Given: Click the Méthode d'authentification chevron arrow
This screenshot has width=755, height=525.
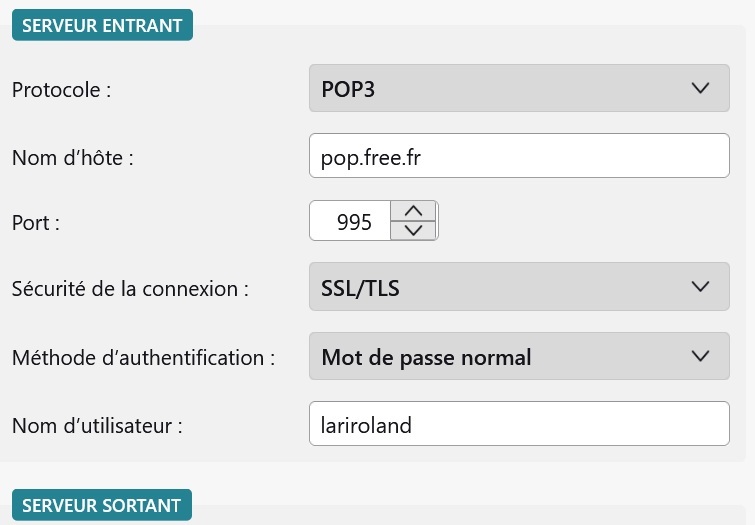Looking at the screenshot, I should [700, 355].
